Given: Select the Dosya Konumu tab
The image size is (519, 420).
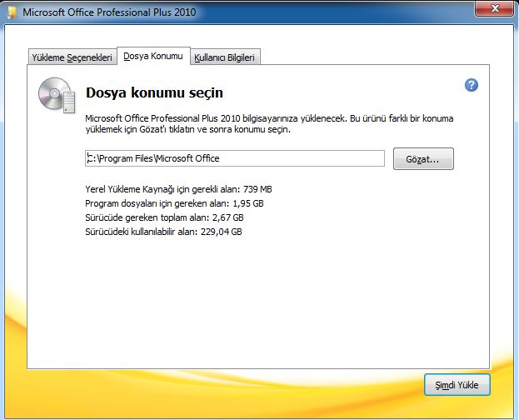Looking at the screenshot, I should (153, 56).
